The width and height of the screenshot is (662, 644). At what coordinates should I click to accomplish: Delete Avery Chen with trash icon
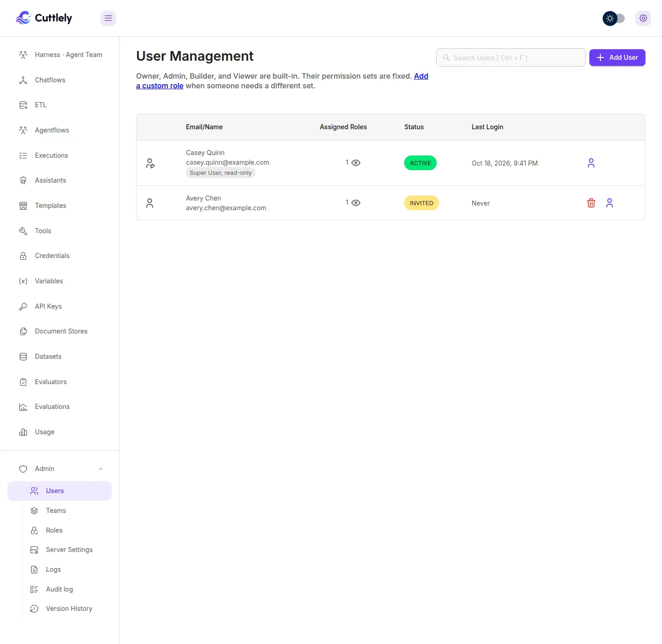591,203
